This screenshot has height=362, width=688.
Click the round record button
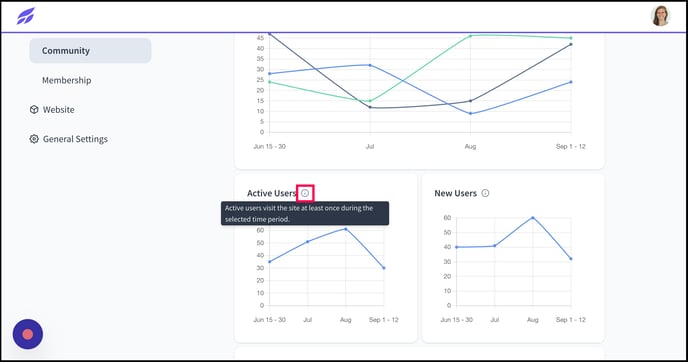pyautogui.click(x=28, y=334)
